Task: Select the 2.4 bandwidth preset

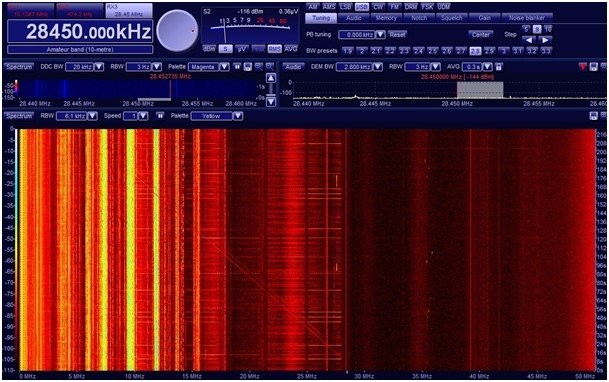Action: tap(418, 51)
